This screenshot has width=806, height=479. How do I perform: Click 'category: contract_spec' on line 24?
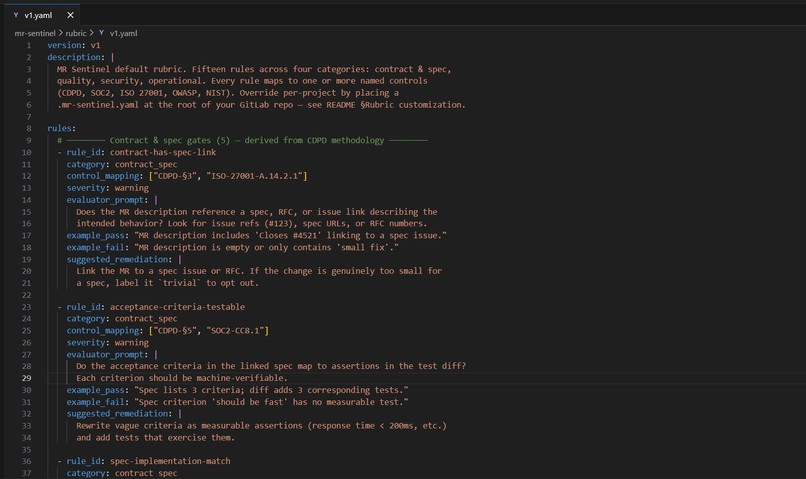(x=122, y=319)
